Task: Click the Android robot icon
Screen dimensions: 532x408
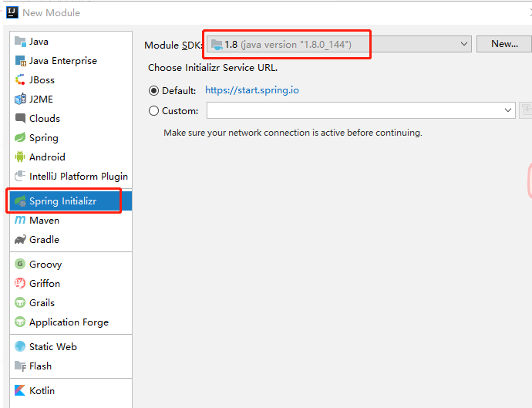Action: 20,157
